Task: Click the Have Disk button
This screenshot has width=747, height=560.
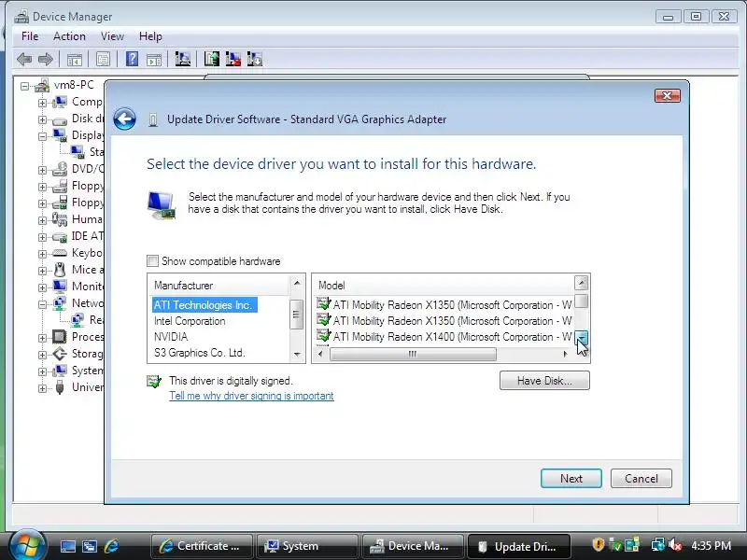Action: coord(544,381)
